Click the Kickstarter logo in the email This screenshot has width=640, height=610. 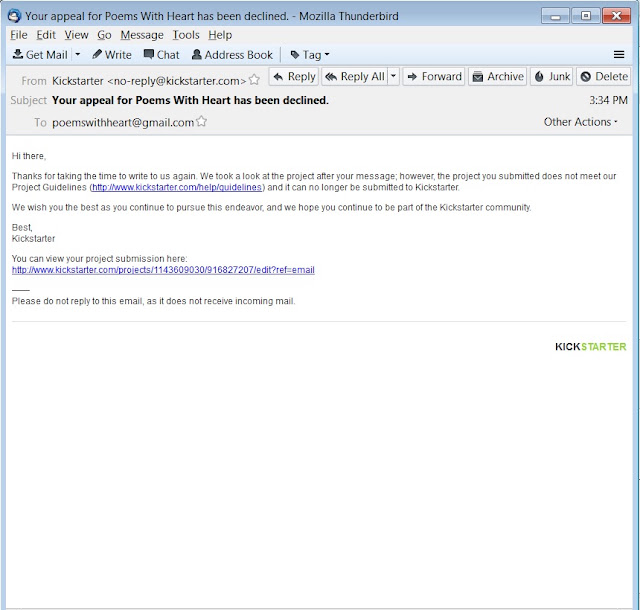point(590,347)
